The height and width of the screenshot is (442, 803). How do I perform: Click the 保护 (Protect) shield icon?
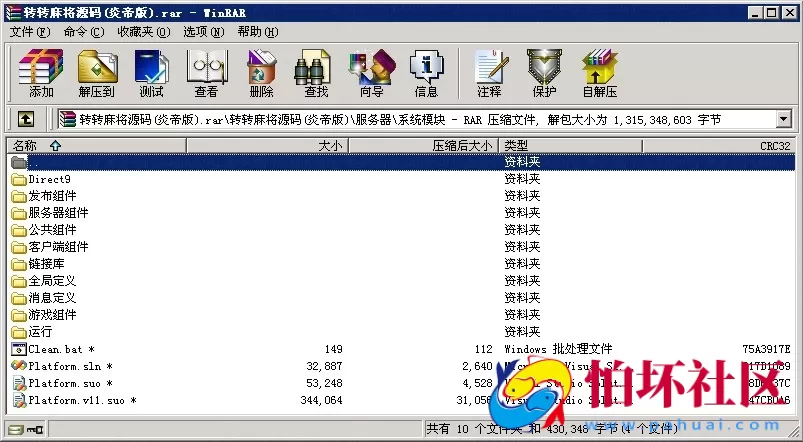[544, 73]
